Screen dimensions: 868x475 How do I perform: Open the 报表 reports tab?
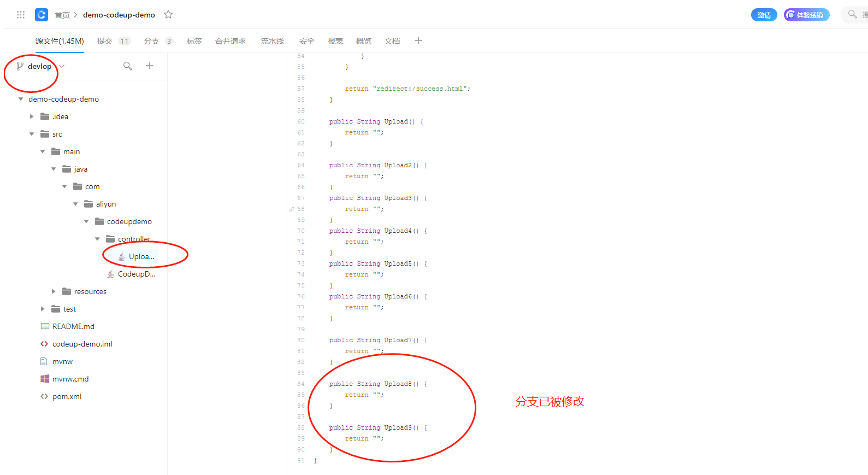click(x=335, y=41)
